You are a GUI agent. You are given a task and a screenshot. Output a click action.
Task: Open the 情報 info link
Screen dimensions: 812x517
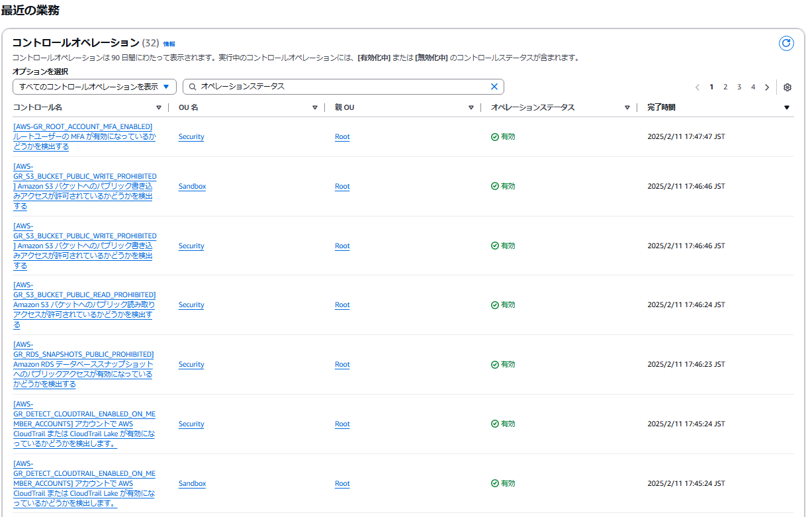coord(169,44)
